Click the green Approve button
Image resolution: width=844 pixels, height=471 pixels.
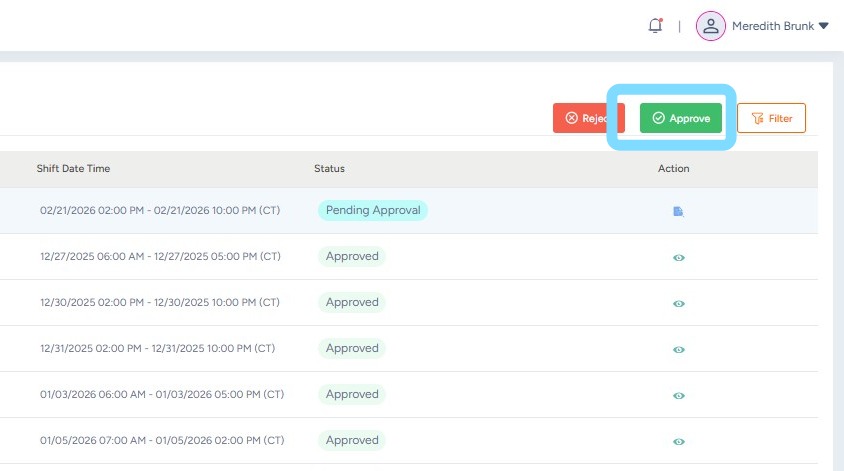(x=681, y=118)
